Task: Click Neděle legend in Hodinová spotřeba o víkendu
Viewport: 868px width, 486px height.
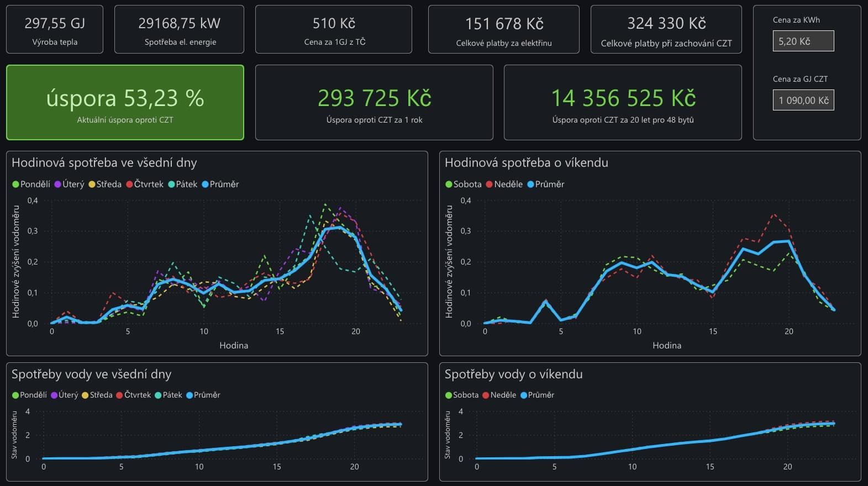Action: coord(504,184)
